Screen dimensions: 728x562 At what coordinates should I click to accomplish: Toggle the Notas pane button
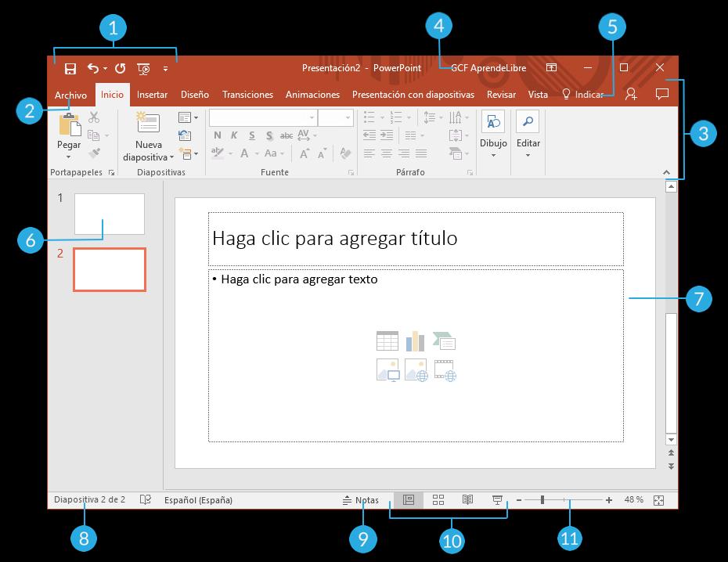(x=361, y=500)
